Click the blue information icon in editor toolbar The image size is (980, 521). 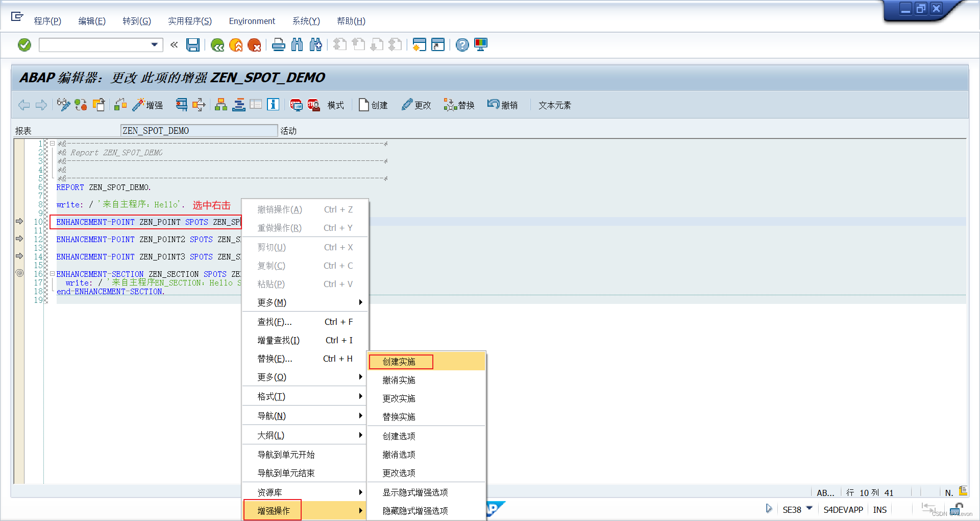274,105
